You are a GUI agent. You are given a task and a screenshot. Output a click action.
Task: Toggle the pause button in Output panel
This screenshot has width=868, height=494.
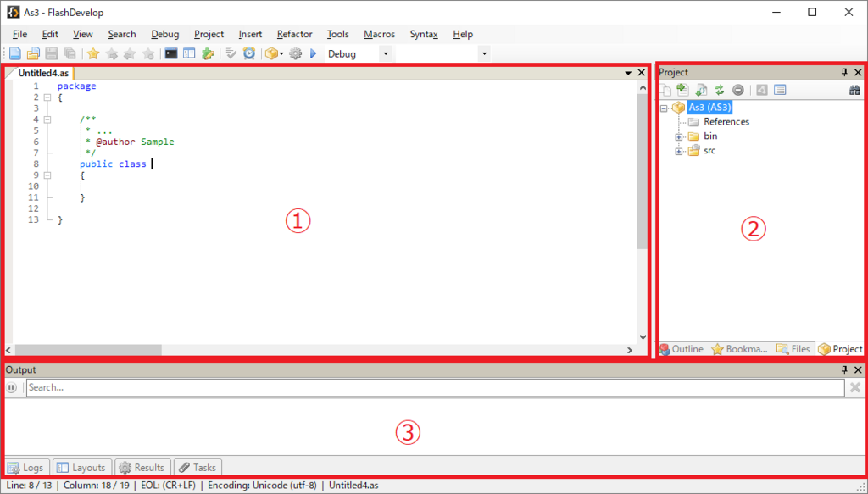tap(11, 388)
